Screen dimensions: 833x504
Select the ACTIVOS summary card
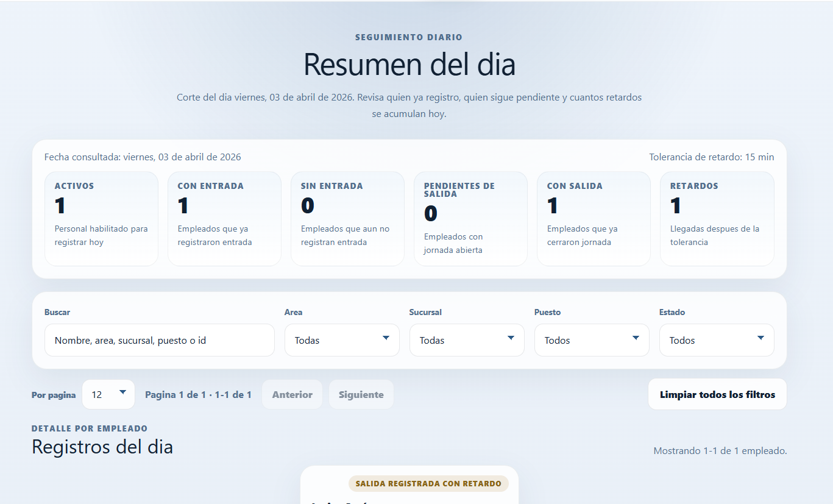pos(101,218)
